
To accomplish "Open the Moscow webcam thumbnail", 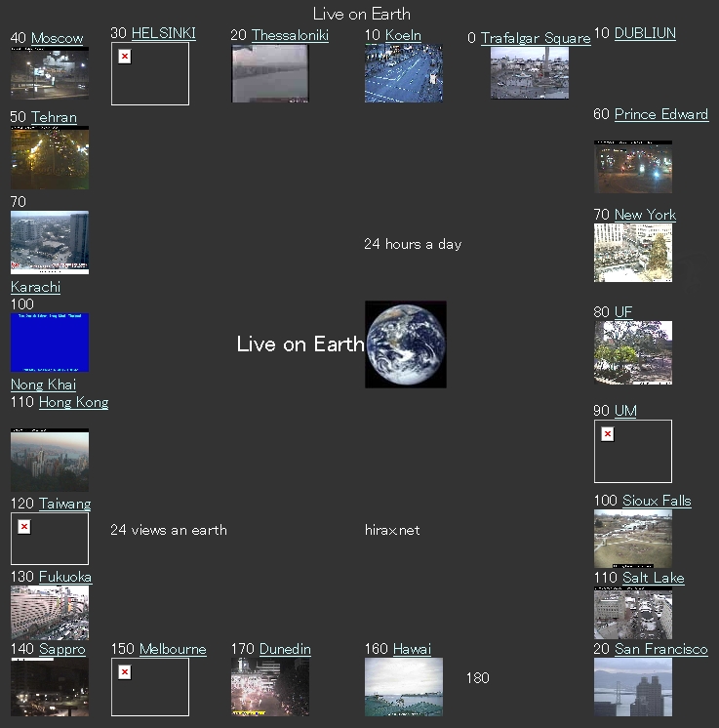I will pos(49,73).
